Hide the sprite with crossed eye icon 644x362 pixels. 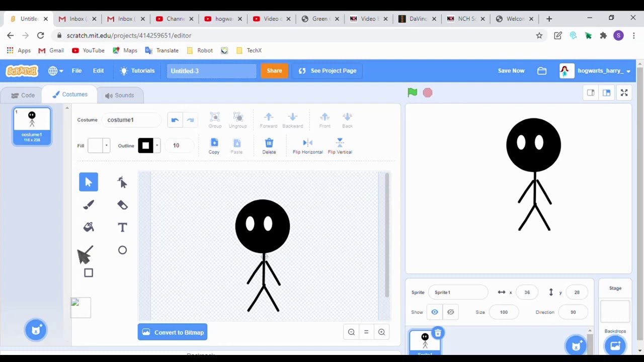[x=451, y=312]
